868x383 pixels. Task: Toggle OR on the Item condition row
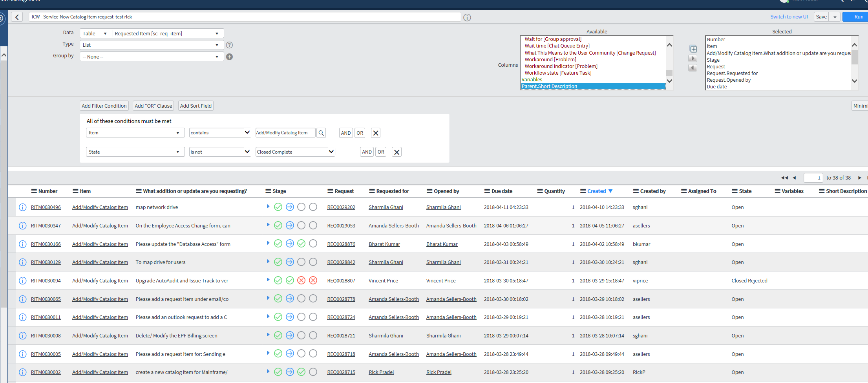[360, 133]
